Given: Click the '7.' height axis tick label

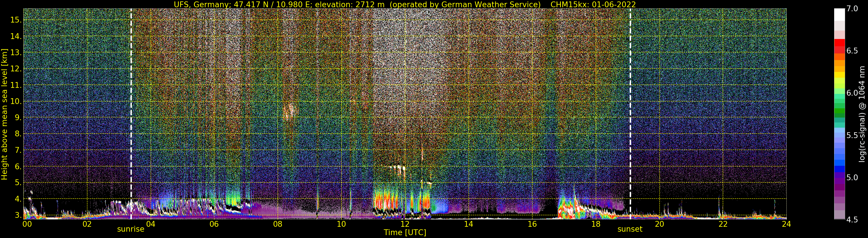Looking at the screenshot, I should coord(18,150).
